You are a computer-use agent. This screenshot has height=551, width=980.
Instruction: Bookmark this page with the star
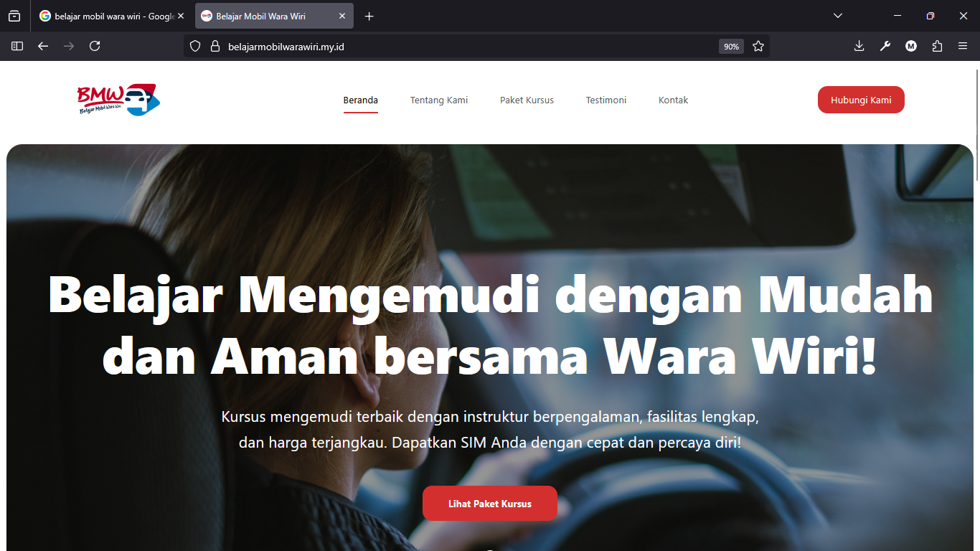pyautogui.click(x=758, y=46)
